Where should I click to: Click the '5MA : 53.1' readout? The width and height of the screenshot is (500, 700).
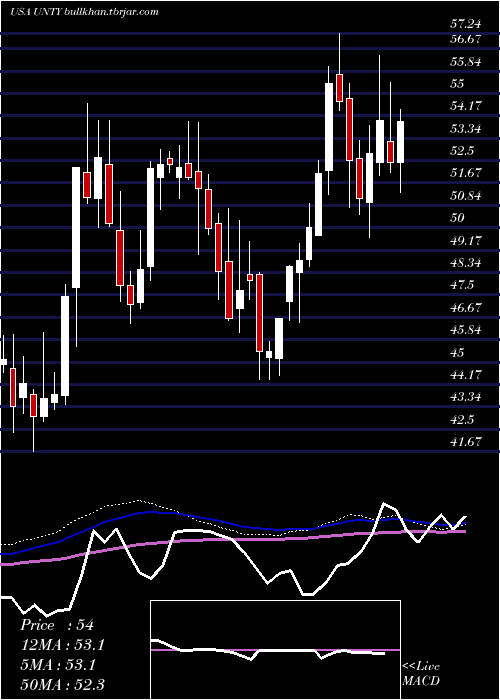[58, 665]
